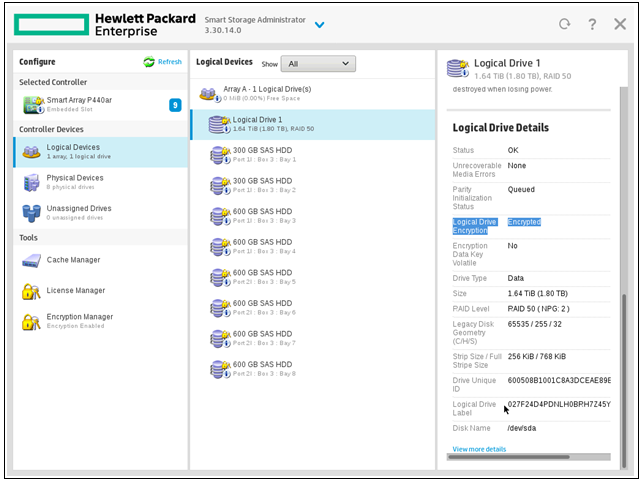Viewport: 643px width, 484px height.
Task: Click the Encryption Manager padlock icon
Action: pos(31,322)
